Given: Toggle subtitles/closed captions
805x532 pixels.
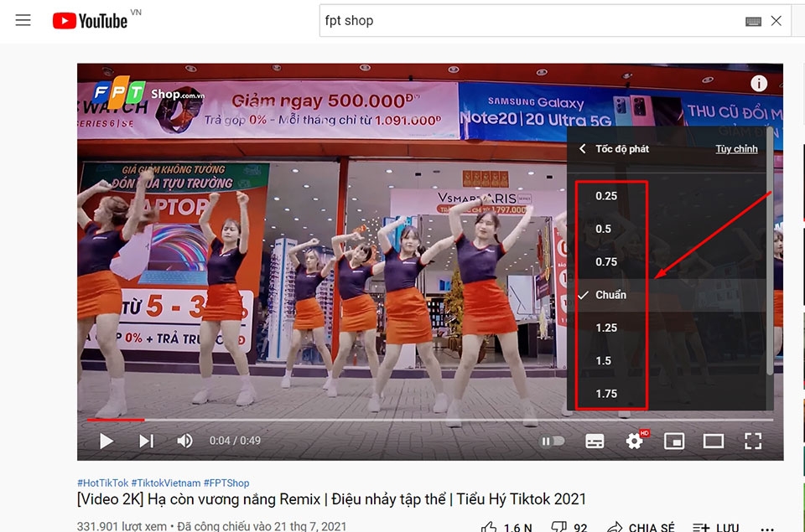Looking at the screenshot, I should [595, 441].
